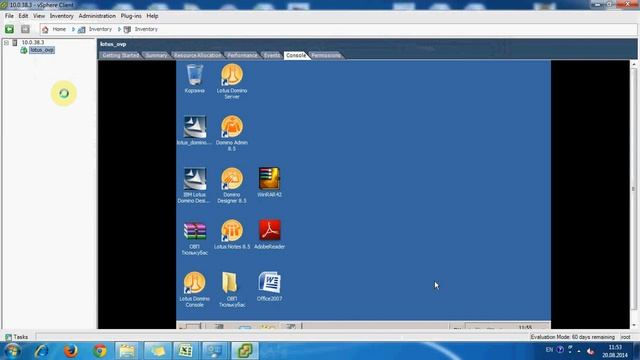Viewport: 640px width, 360px height.
Task: Switch to Summary tab
Action: tap(156, 56)
